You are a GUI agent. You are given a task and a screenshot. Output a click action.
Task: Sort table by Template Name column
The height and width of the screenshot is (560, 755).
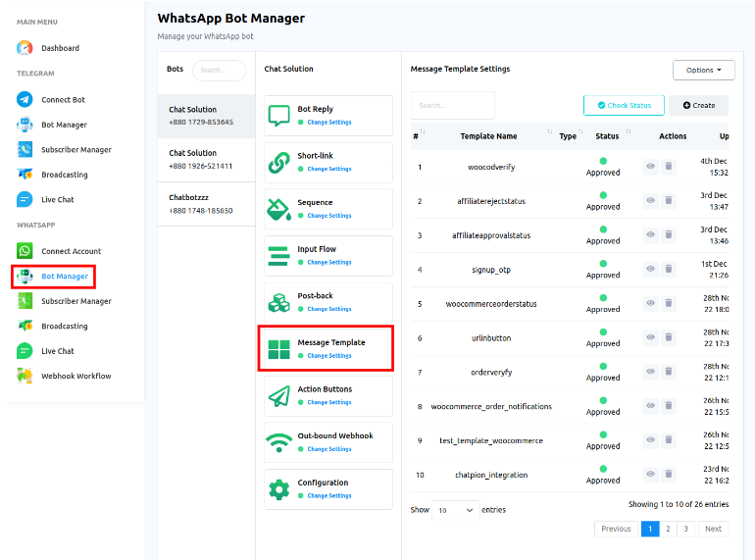pyautogui.click(x=488, y=136)
